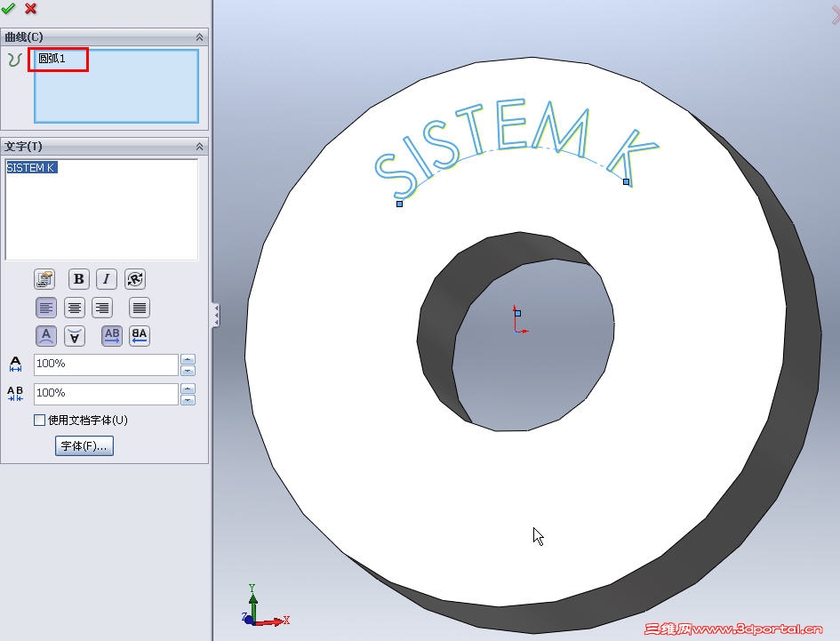The width and height of the screenshot is (840, 641).
Task: Select the right endpoint of the arc
Action: 627,181
